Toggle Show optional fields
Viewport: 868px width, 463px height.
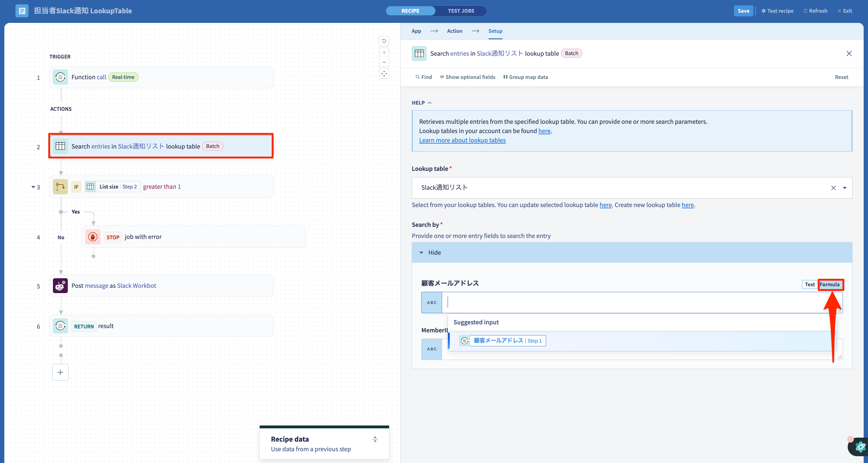click(467, 77)
